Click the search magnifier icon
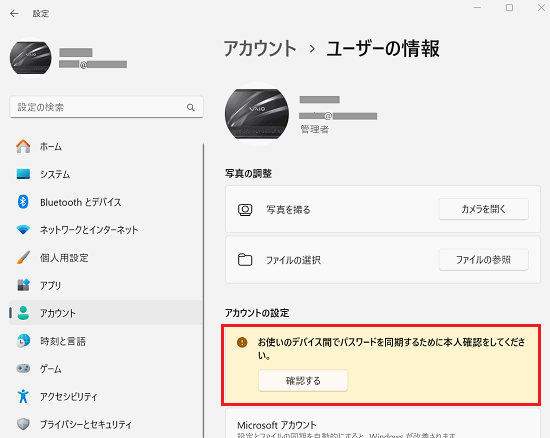Viewport: 550px width, 438px height. (190, 107)
